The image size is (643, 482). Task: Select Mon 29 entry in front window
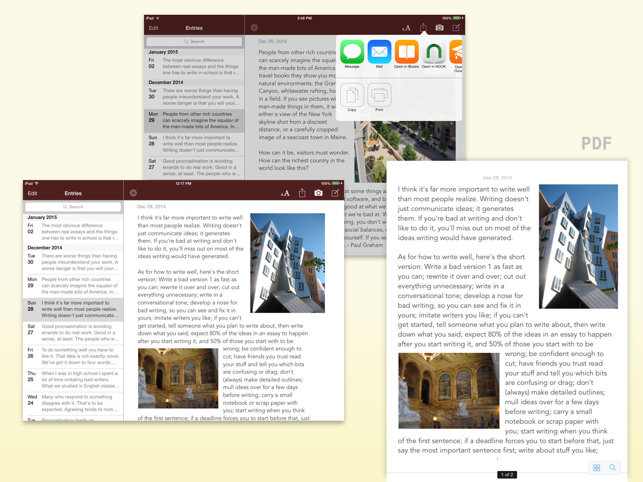[x=73, y=286]
